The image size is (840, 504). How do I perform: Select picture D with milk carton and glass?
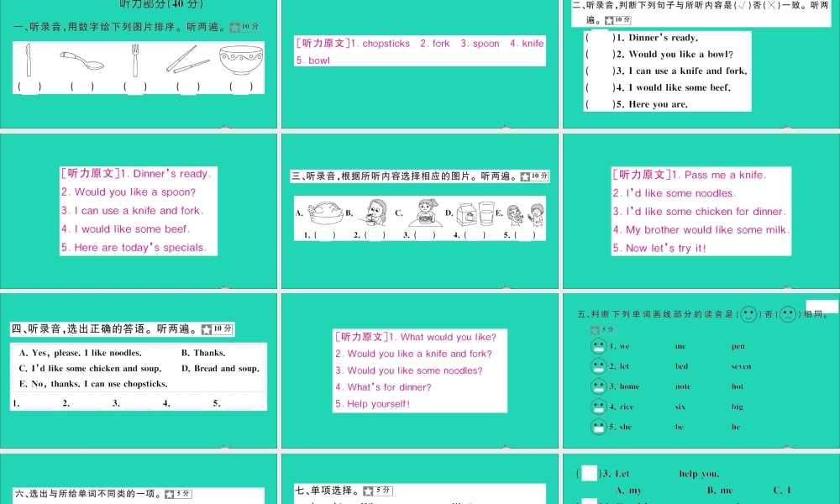point(475,213)
